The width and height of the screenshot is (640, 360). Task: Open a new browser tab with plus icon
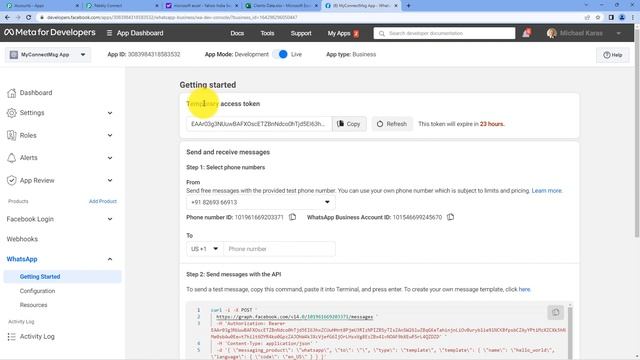tap(408, 6)
